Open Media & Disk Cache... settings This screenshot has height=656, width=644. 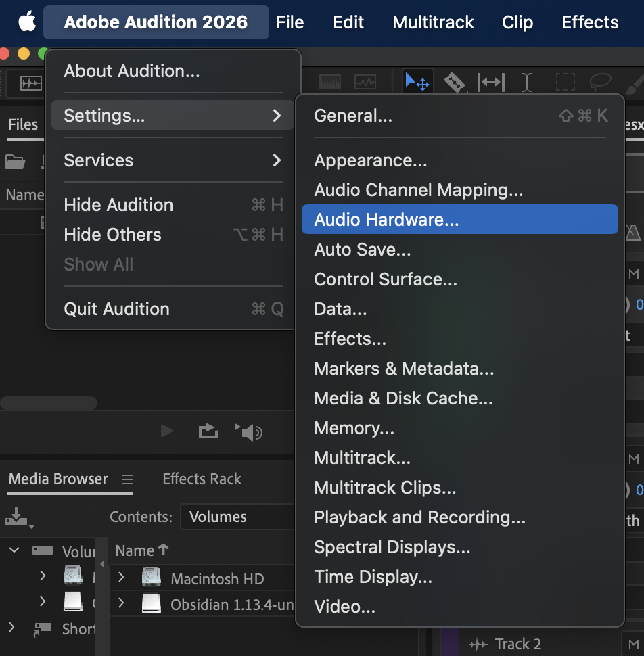point(460,398)
